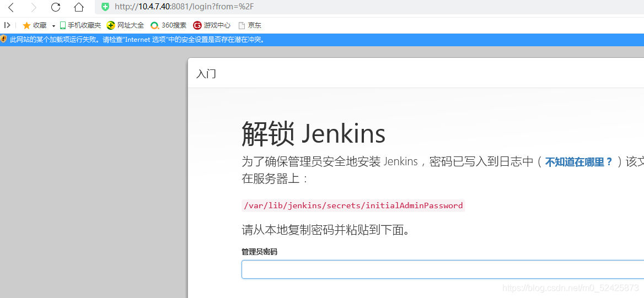Viewport: 644px width, 298px height.
Task: Click the 请从本地复制密码并粘贴到下面 instruction text
Action: pyautogui.click(x=326, y=230)
